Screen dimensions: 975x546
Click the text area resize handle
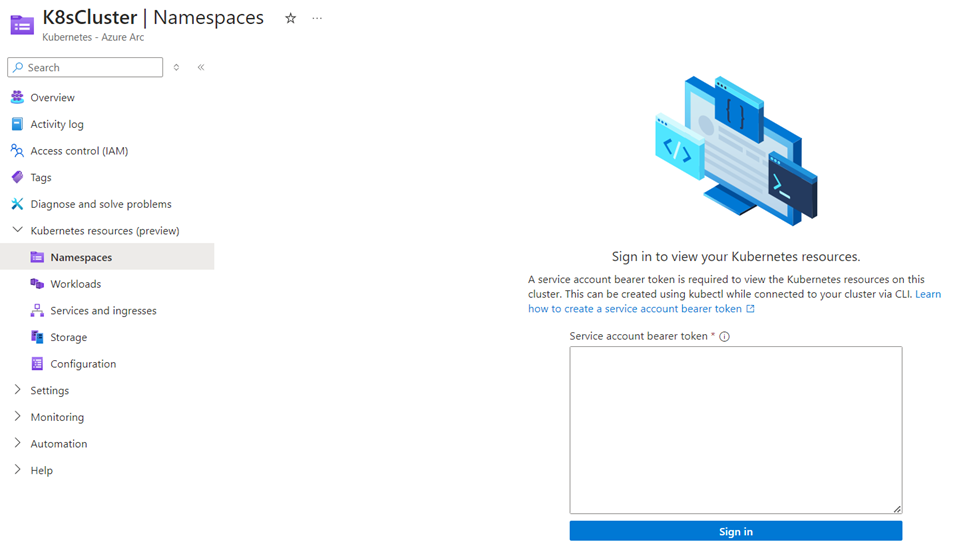click(897, 509)
